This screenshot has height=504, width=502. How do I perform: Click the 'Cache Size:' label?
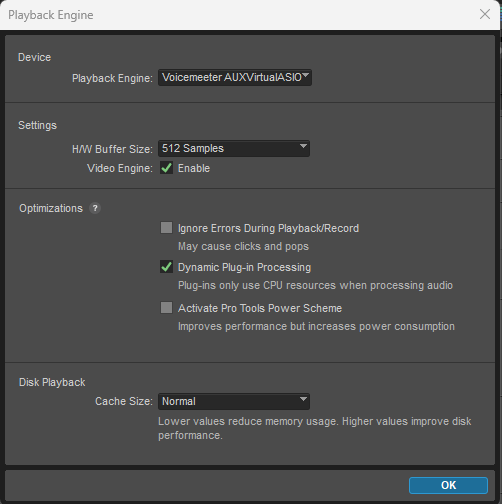click(124, 401)
